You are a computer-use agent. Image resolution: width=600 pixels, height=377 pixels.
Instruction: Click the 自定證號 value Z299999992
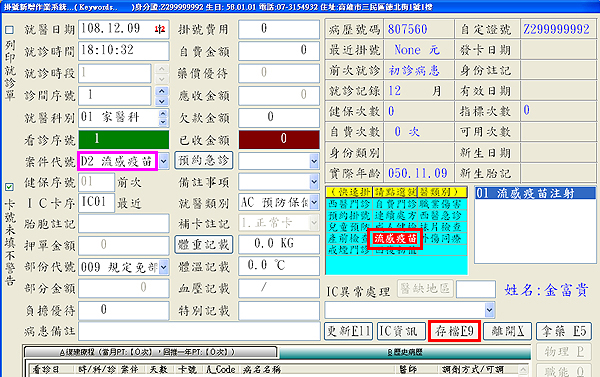(556, 29)
